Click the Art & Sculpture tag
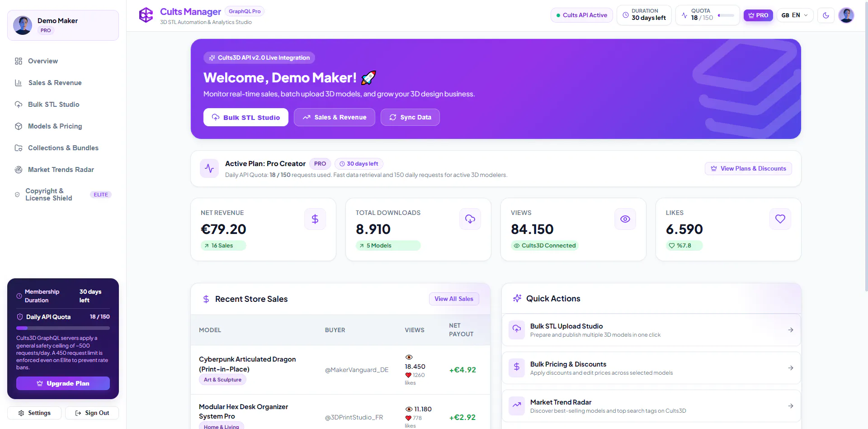Screen dimensions: 868x429 point(222,380)
